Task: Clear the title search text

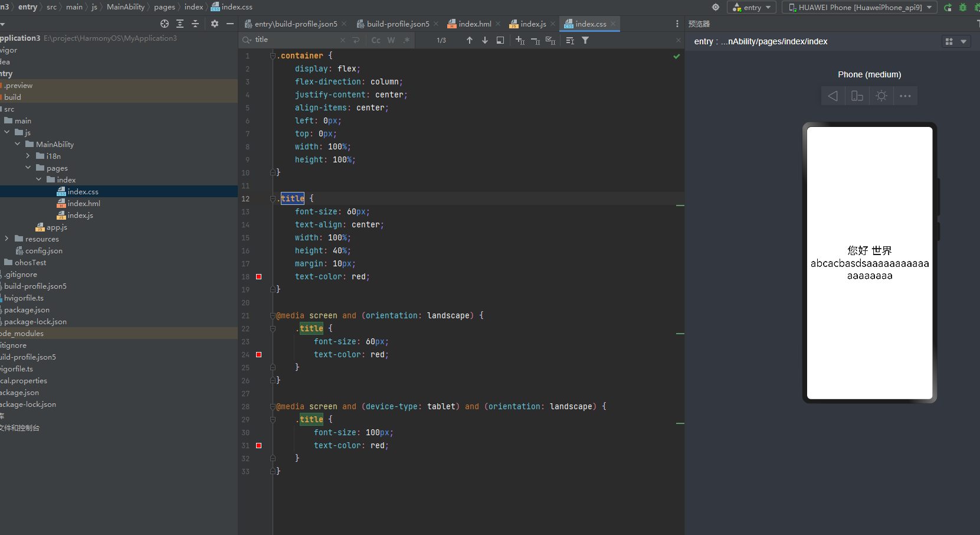Action: point(343,40)
